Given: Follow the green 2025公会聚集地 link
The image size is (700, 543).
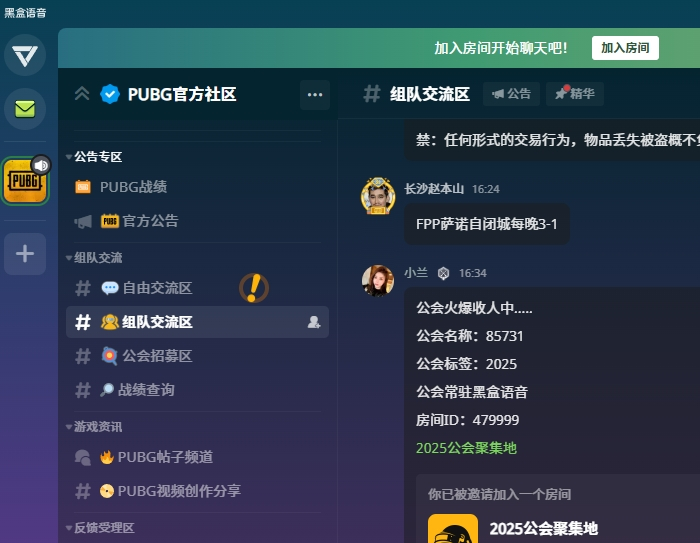Looking at the screenshot, I should coord(466,448).
